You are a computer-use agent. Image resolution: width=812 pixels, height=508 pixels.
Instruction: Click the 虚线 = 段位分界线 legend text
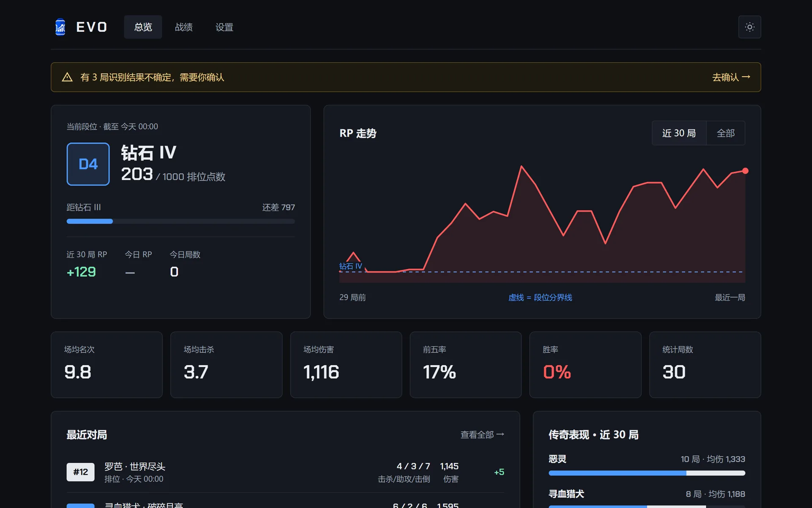click(540, 298)
